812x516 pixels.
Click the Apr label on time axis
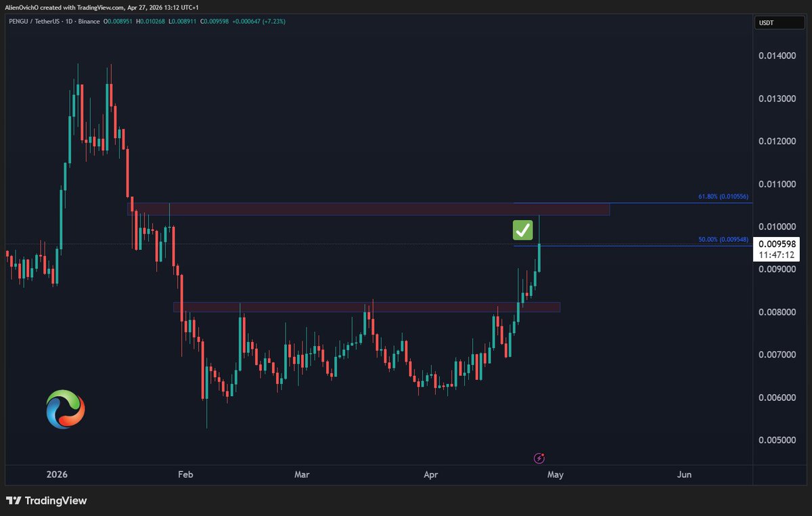point(430,475)
